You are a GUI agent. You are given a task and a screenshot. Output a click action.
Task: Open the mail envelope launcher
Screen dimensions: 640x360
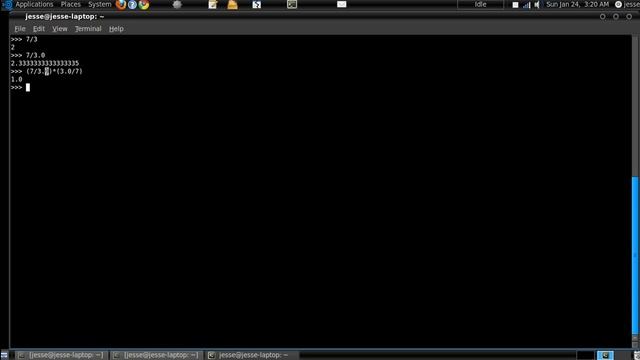tap(342, 4)
